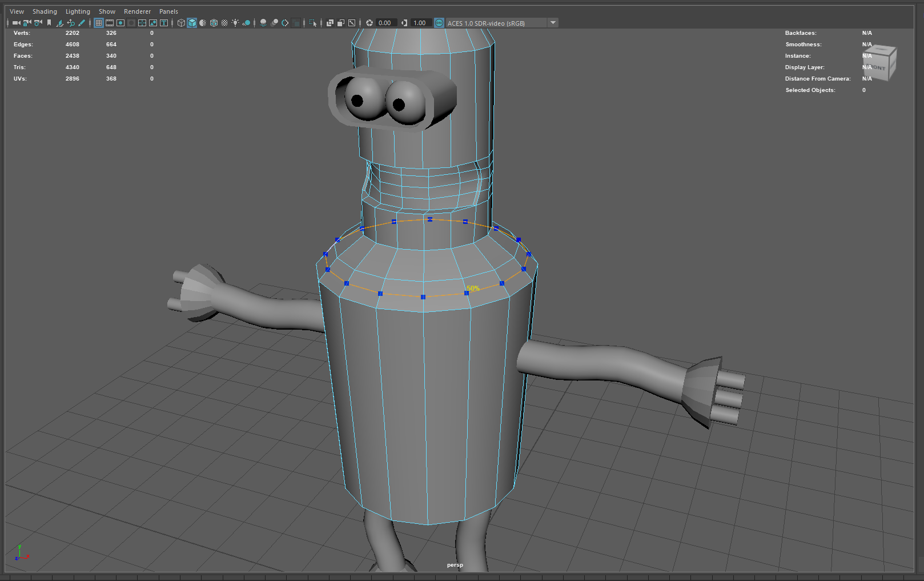This screenshot has height=581, width=924.
Task: Toggle the Motion Blur icon
Action: point(274,23)
